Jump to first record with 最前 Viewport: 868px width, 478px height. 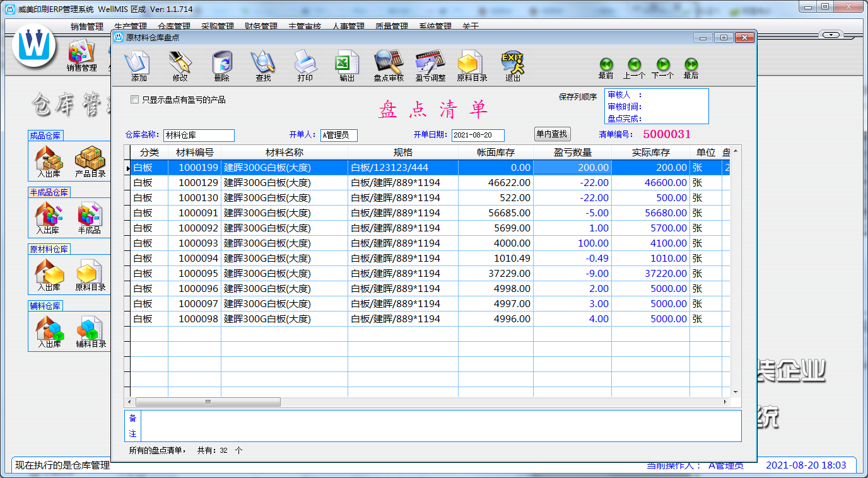[x=606, y=69]
